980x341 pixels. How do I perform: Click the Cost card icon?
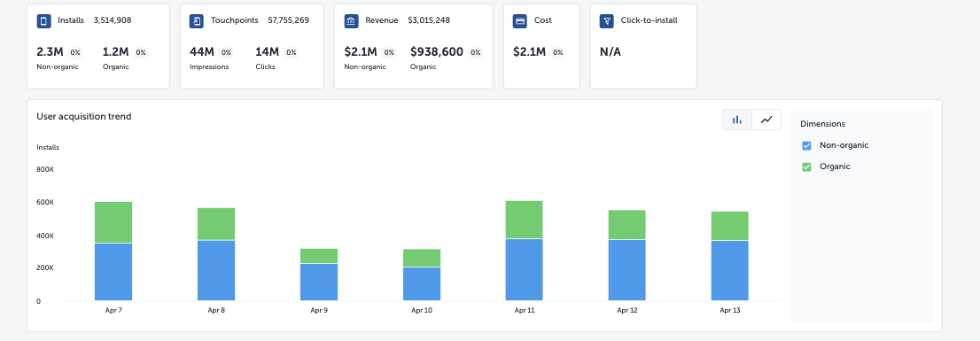[520, 21]
